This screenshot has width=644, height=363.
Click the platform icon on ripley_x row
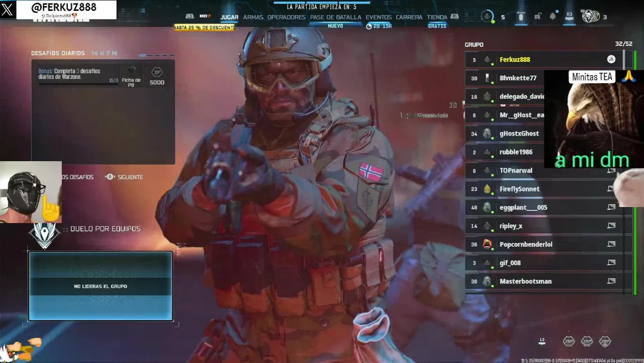click(611, 226)
